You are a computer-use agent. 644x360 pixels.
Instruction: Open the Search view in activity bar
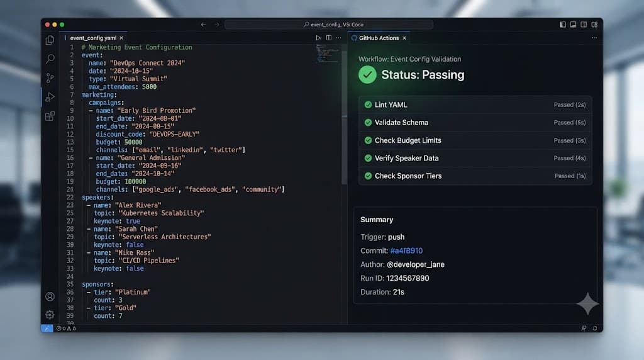click(x=50, y=59)
